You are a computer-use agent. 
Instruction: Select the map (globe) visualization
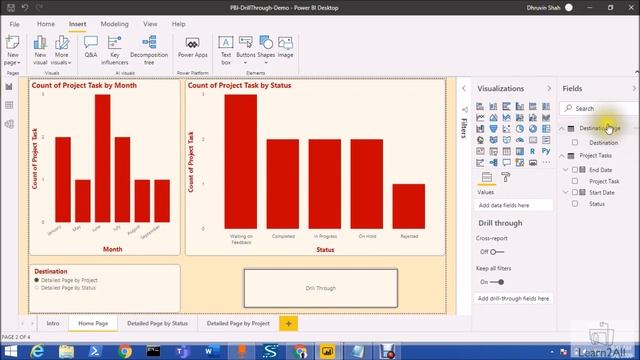[x=480, y=140]
